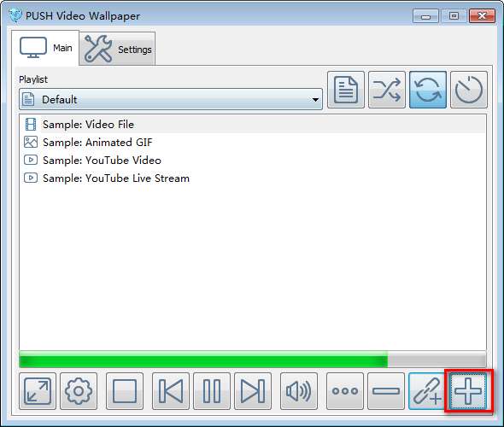Open the Default playlist dropdown
Viewport: 504px width, 427px height.
tap(171, 99)
